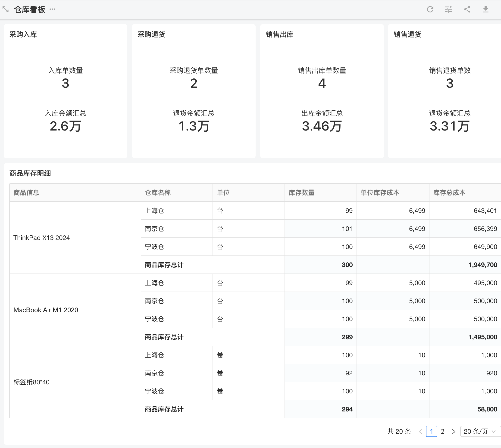Click the 销售退货 card title
Image resolution: width=501 pixels, height=448 pixels.
click(x=407, y=34)
